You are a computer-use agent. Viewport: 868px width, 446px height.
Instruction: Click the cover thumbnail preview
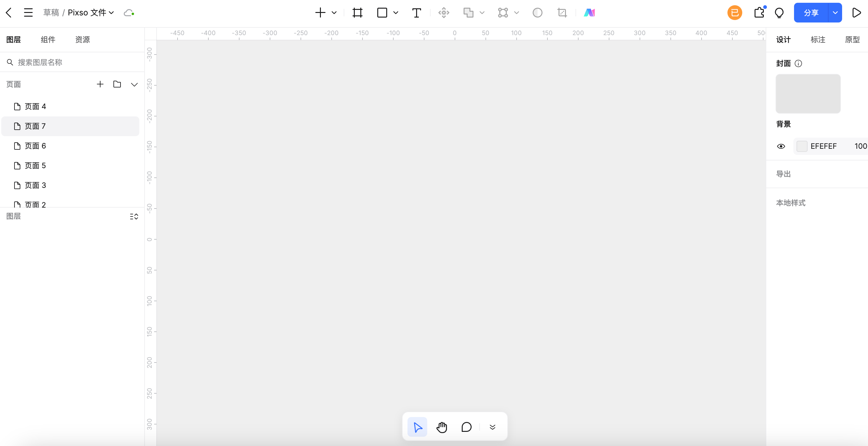[x=808, y=94]
